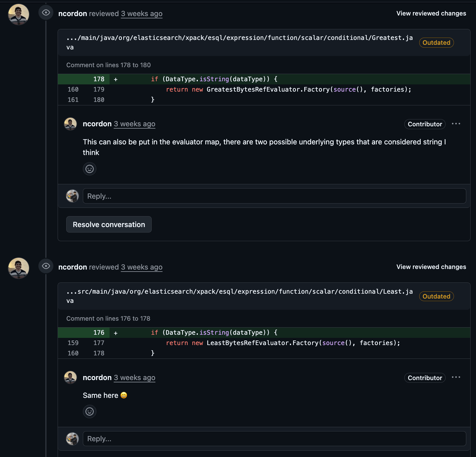Open ncordon's large avatar at second review
The image size is (476, 457).
19,268
